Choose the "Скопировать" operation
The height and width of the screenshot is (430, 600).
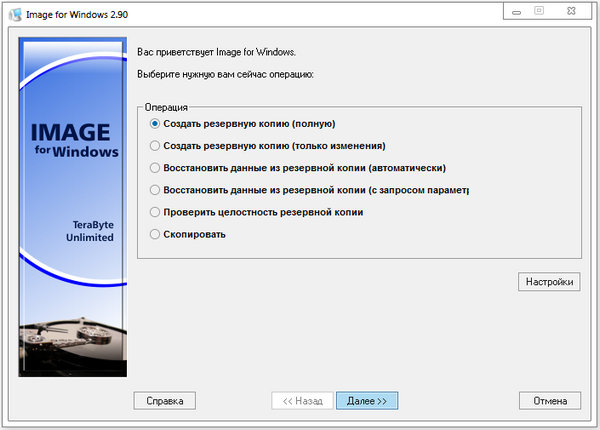[x=154, y=234]
